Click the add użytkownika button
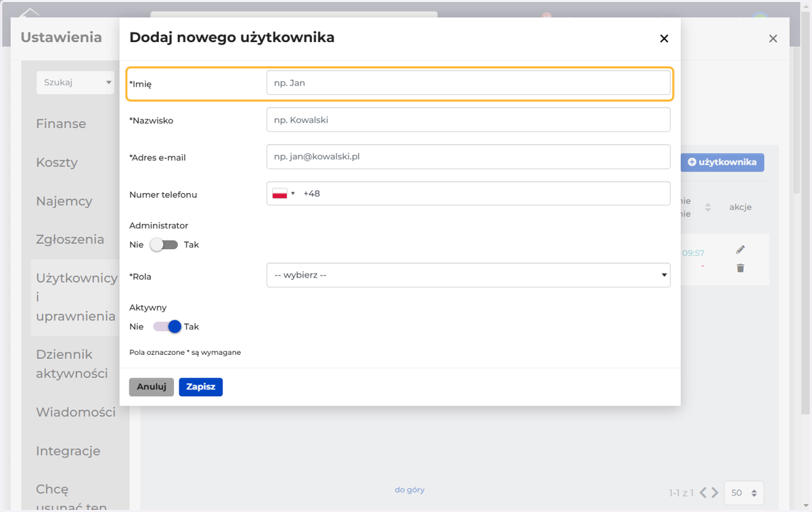Screen dimensions: 812x512 723,162
